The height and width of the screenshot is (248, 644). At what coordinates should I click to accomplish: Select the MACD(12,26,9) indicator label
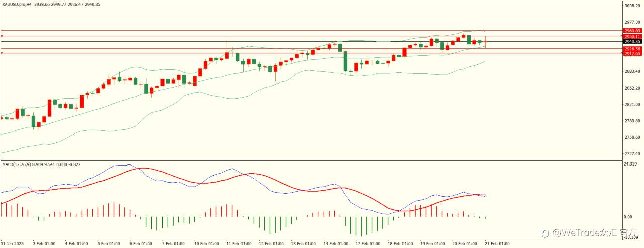[x=17, y=164]
